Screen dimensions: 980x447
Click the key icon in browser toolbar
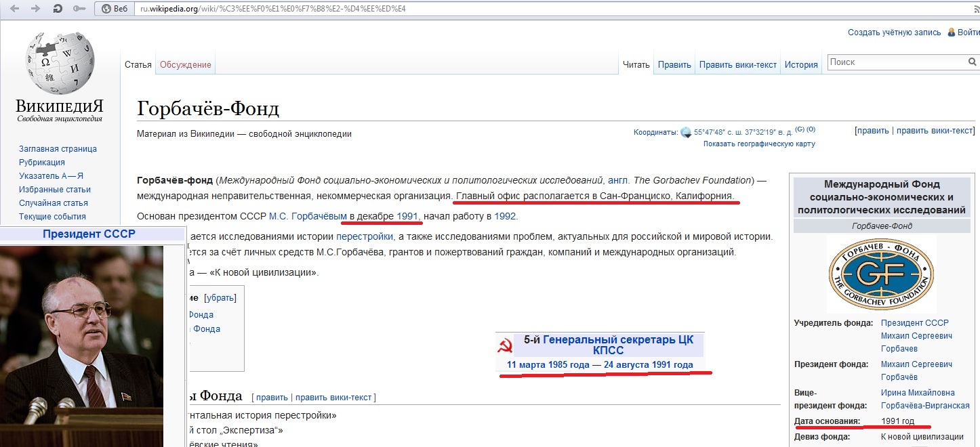[x=79, y=9]
